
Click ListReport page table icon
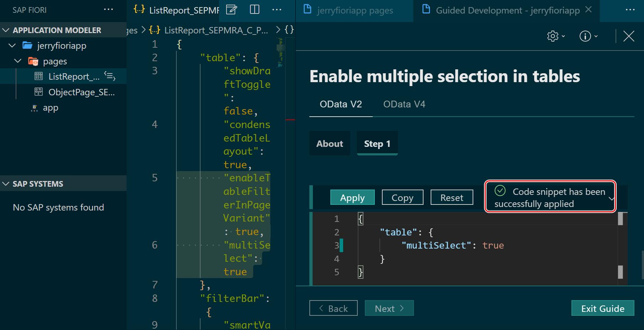(38, 76)
